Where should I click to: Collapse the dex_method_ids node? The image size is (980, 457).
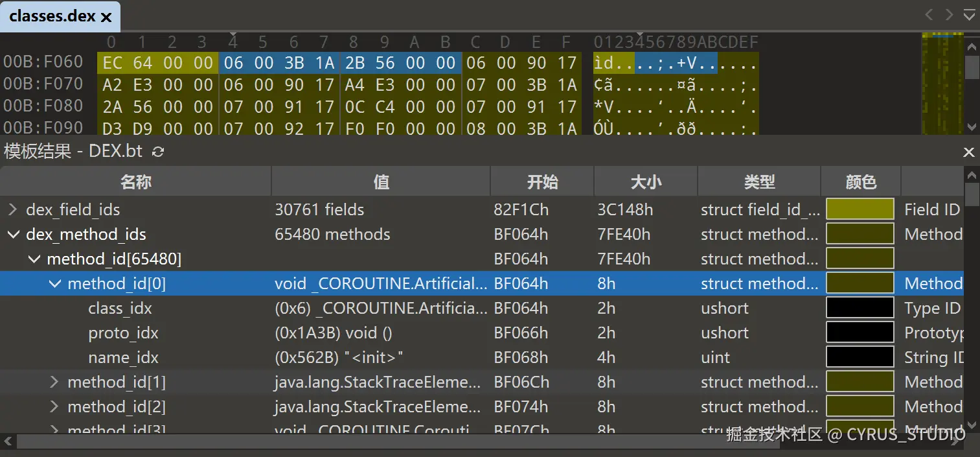[12, 235]
